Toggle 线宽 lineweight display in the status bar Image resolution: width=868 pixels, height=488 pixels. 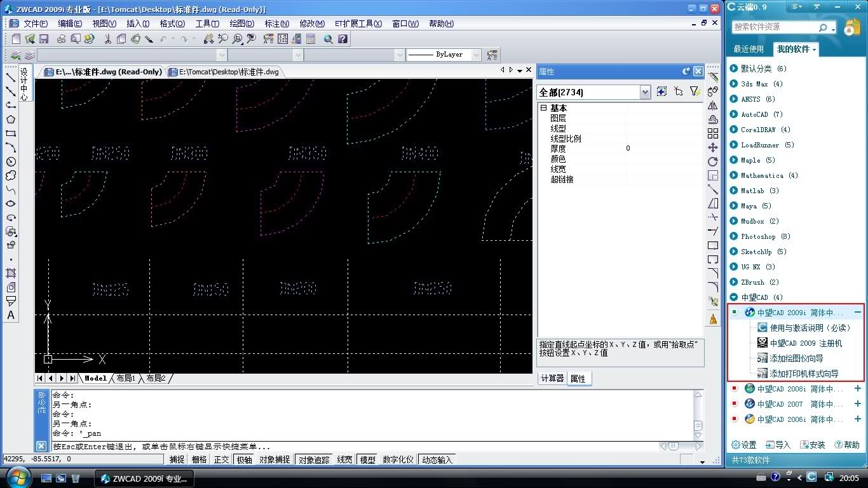344,459
